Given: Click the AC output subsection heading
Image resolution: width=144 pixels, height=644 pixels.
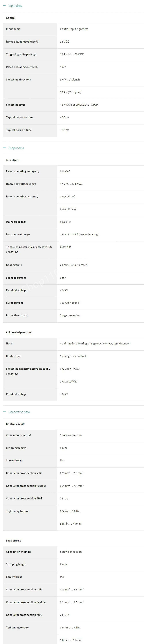Looking at the screenshot, I should pyautogui.click(x=12, y=160).
